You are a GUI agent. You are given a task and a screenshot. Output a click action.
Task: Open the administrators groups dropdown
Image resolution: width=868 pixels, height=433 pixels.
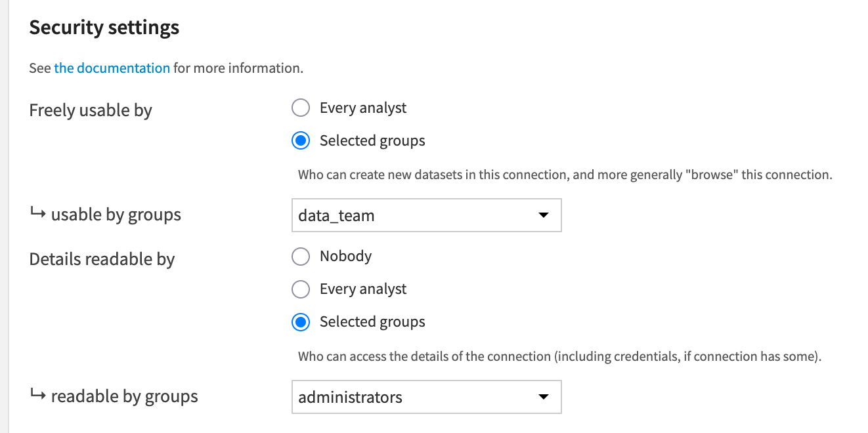click(426, 397)
